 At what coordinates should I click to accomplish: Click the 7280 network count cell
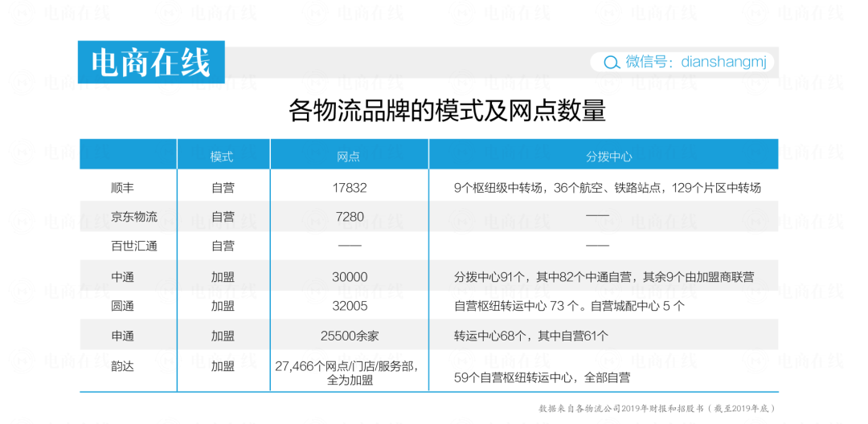[x=350, y=217]
